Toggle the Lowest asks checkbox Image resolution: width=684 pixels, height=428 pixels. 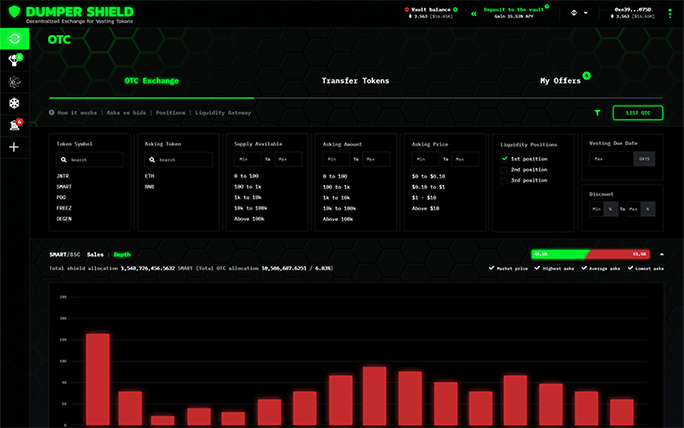[x=630, y=268]
